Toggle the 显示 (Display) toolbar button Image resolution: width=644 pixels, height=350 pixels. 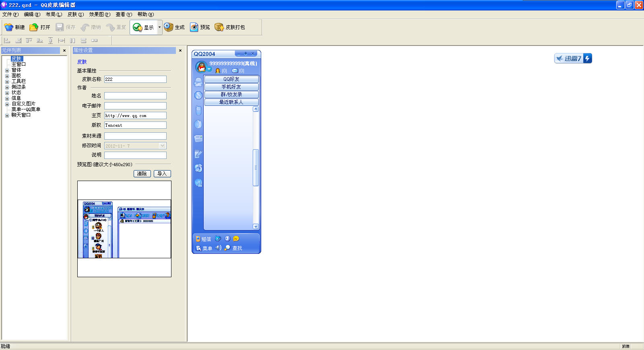(143, 27)
